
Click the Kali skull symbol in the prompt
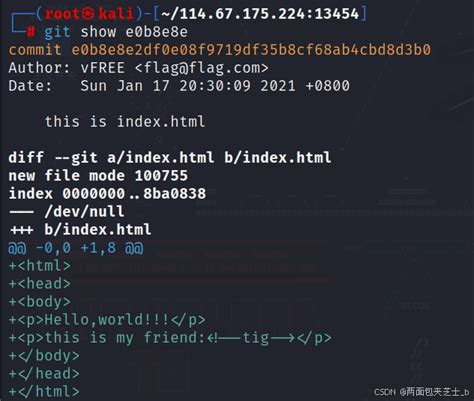[88, 14]
